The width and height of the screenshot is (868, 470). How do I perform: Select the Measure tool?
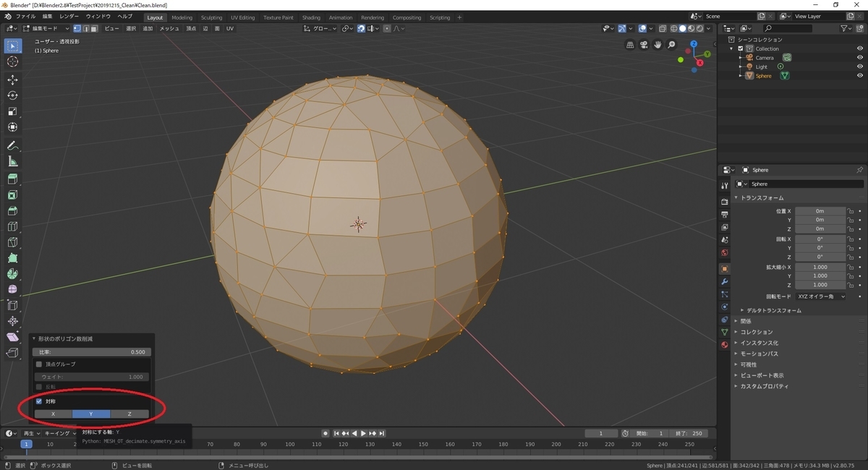12,161
